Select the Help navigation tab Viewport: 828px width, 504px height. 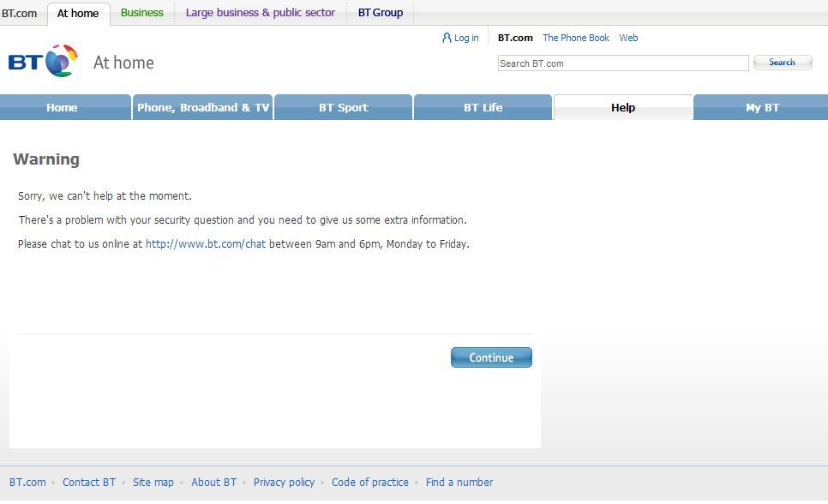[622, 107]
